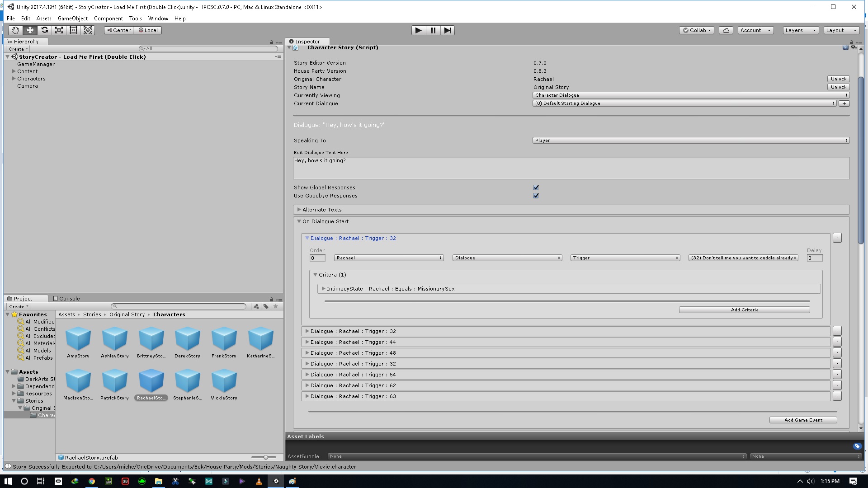This screenshot has height=488, width=868.
Task: Click Add Game Event button
Action: (803, 420)
